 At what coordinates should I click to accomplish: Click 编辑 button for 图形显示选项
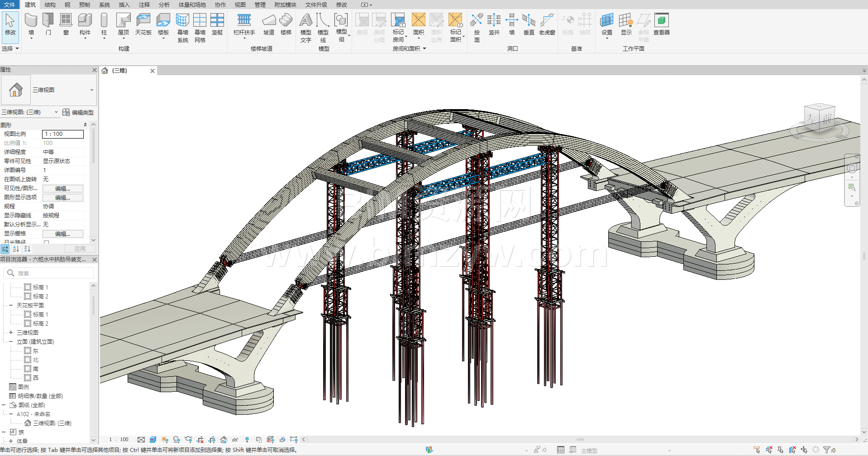pyautogui.click(x=62, y=197)
